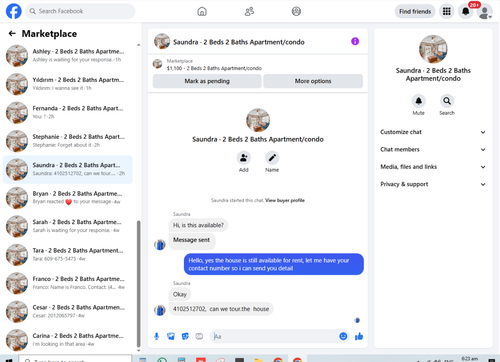Attach a file using the photo icon
Image resolution: width=500 pixels, height=362 pixels.
(171, 336)
